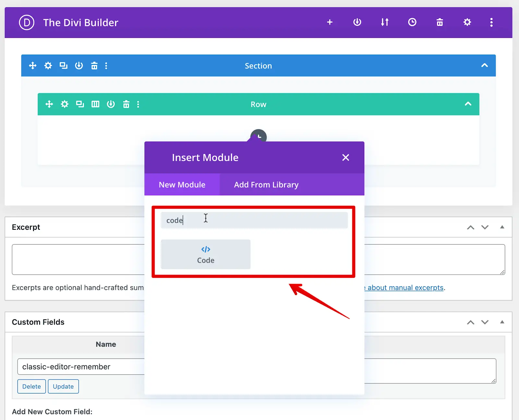Open Divi Builder settings gear

pos(467,22)
